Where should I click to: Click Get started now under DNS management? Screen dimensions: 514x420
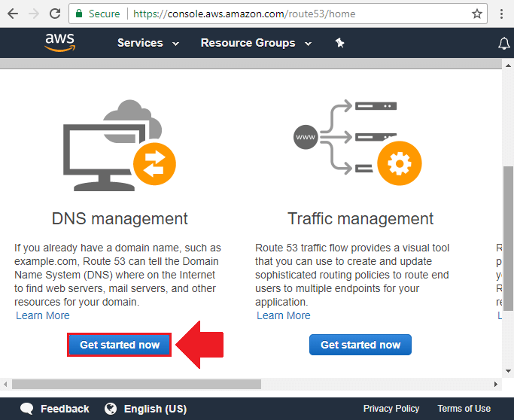(x=120, y=345)
